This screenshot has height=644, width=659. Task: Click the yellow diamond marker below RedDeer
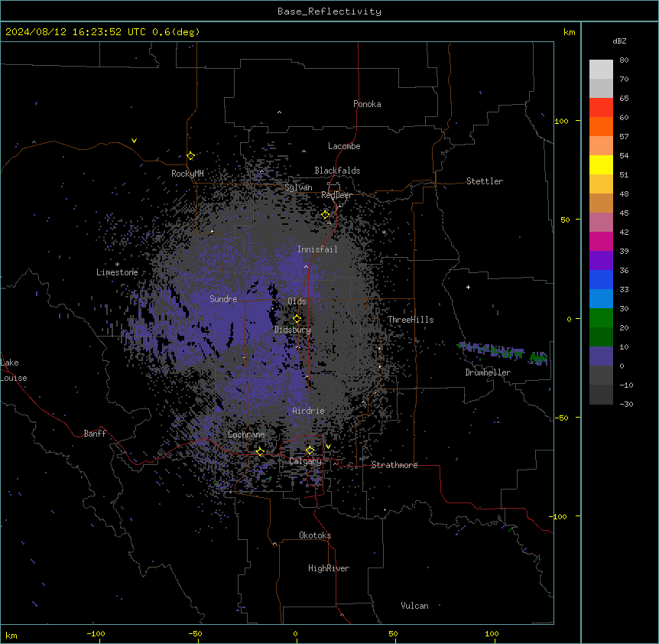326,215
